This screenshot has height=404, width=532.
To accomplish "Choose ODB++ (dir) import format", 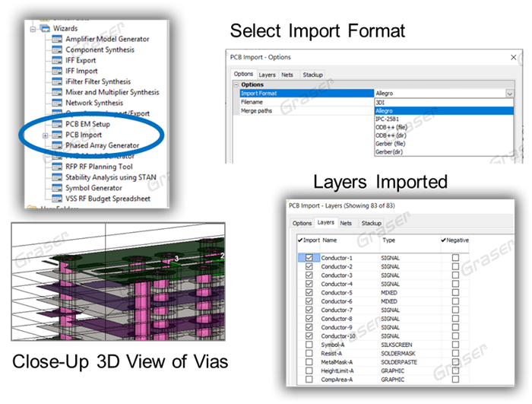I will pyautogui.click(x=444, y=135).
